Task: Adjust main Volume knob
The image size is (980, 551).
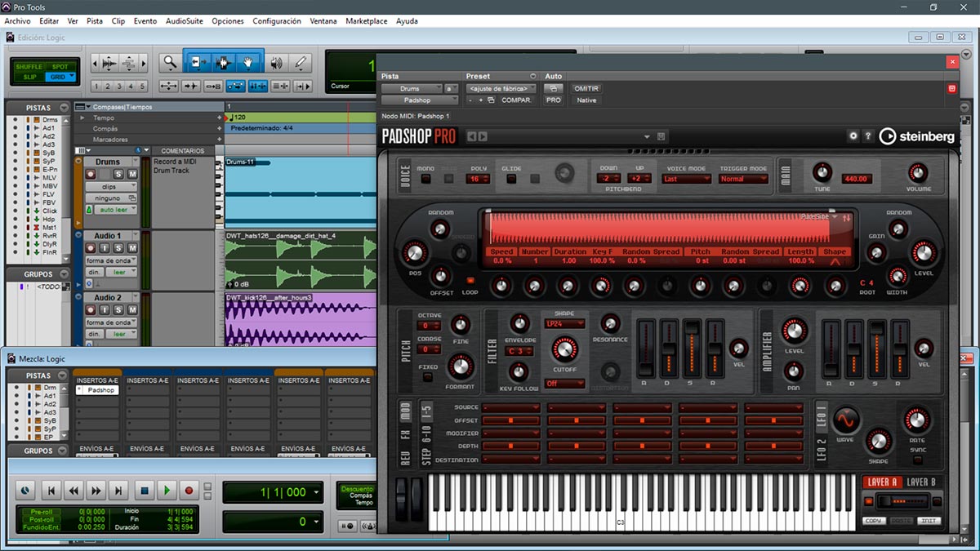Action: click(x=917, y=173)
